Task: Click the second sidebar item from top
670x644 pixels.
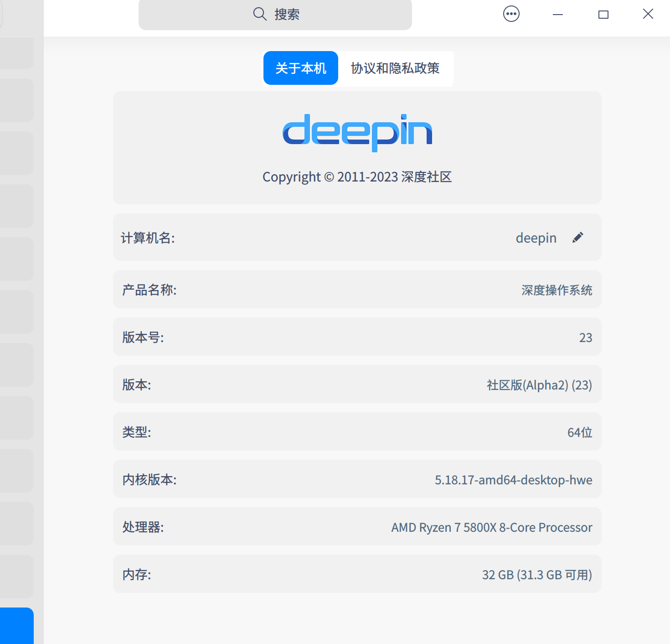Action: pyautogui.click(x=17, y=100)
